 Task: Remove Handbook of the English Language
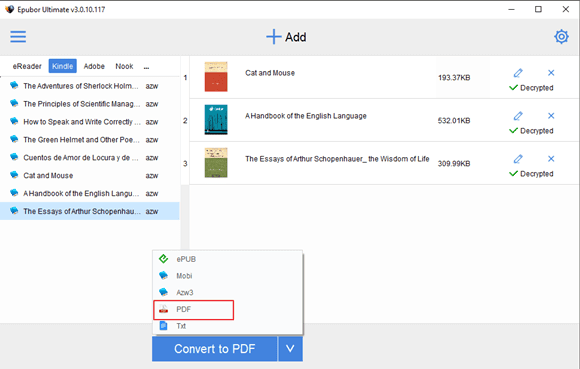[551, 116]
